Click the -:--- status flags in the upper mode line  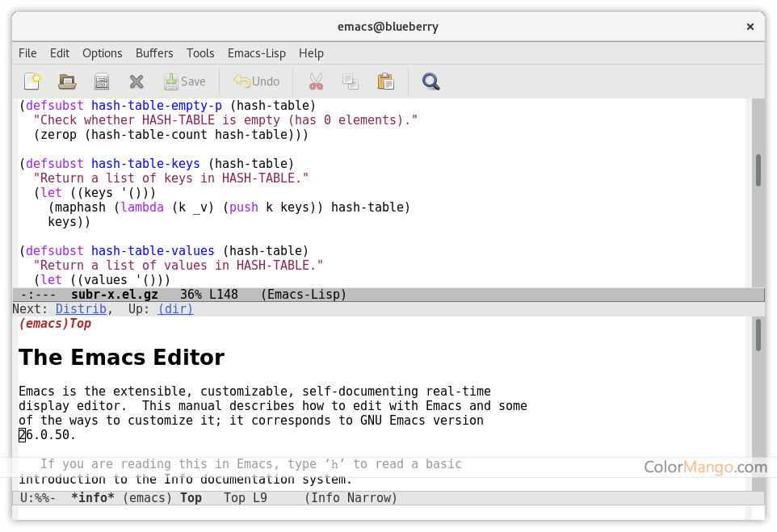click(38, 295)
